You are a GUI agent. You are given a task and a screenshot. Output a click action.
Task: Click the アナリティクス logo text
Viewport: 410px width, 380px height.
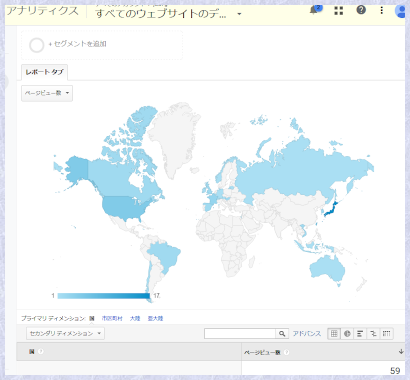(43, 11)
